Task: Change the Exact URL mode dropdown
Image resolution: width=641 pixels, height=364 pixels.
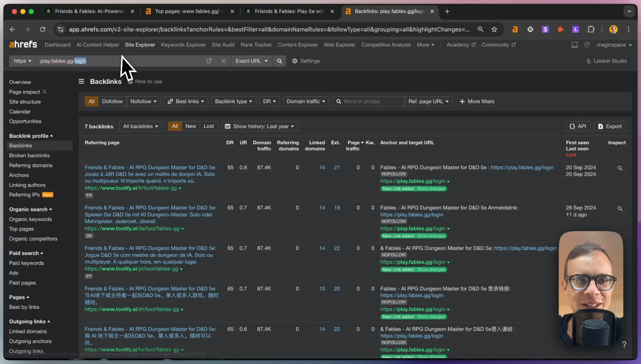Action: tap(252, 61)
